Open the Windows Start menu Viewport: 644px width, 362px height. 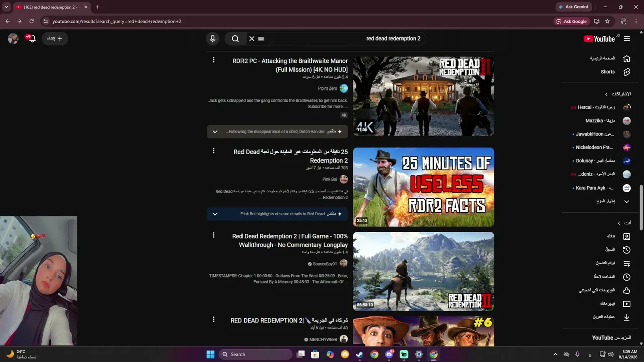(x=210, y=354)
